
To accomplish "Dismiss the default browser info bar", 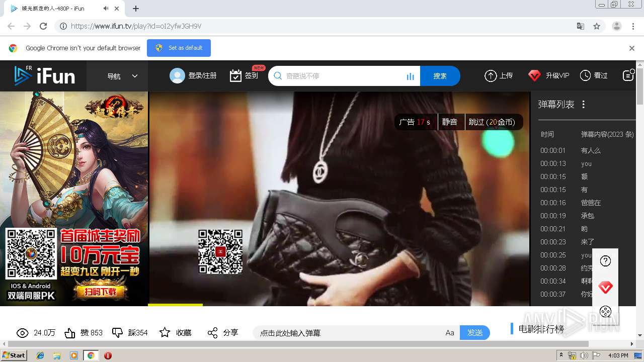I will pyautogui.click(x=632, y=48).
